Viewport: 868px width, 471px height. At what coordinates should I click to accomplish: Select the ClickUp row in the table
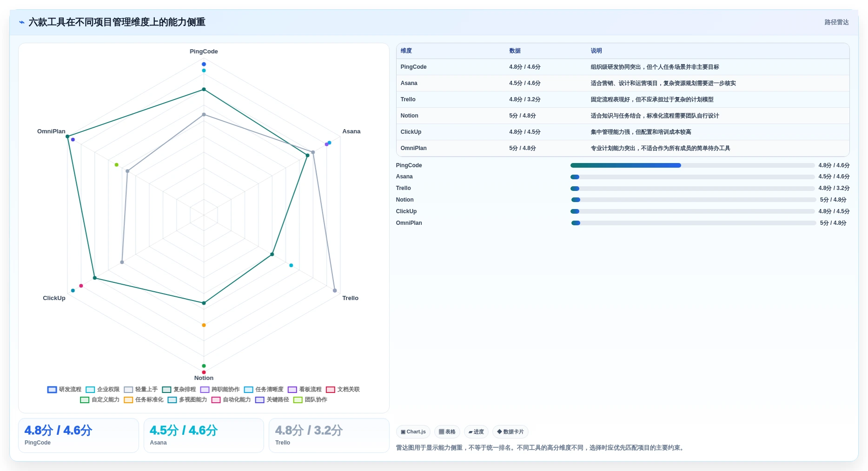623,132
